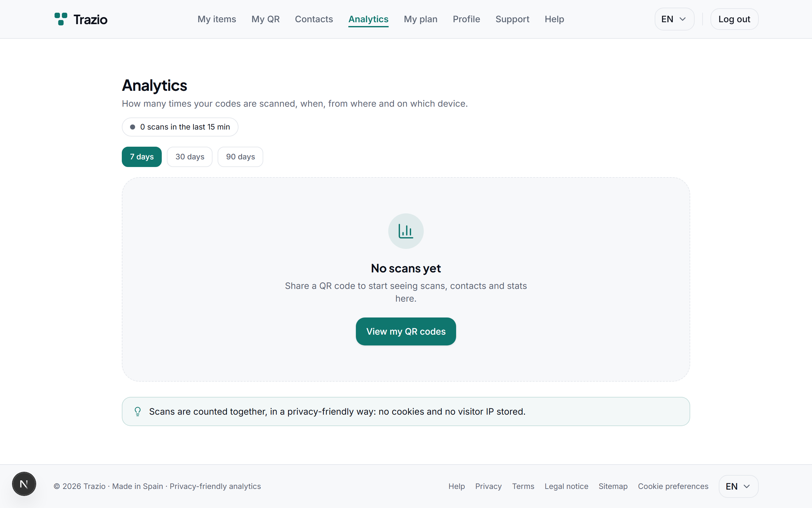
Task: Click the 'How many times your codes are scanned' subtitle
Action: click(x=295, y=104)
